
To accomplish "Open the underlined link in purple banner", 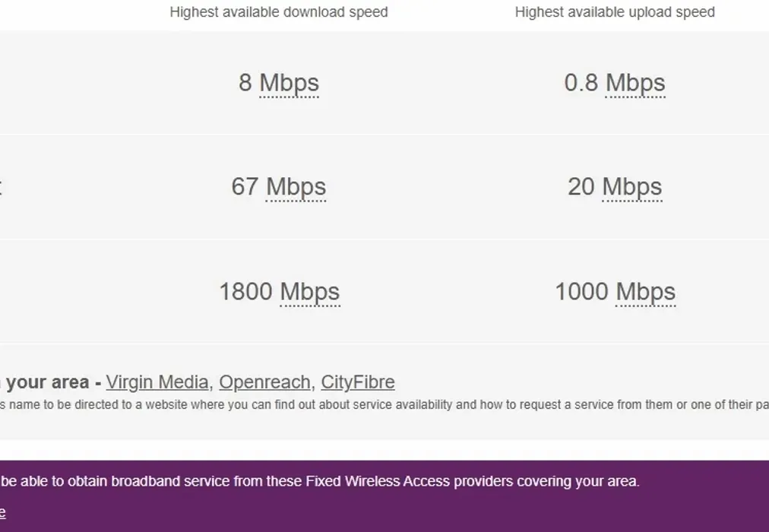I will [2, 513].
